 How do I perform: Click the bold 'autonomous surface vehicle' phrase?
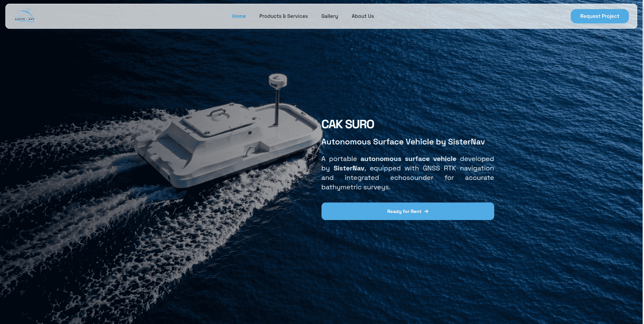[408, 159]
